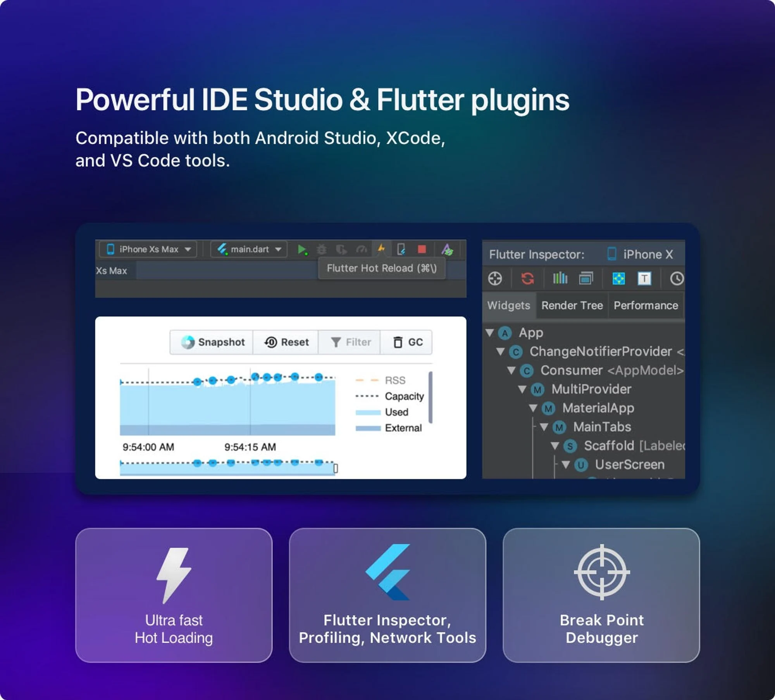The image size is (775, 700).
Task: Click the Capacity legend entry
Action: (x=389, y=396)
